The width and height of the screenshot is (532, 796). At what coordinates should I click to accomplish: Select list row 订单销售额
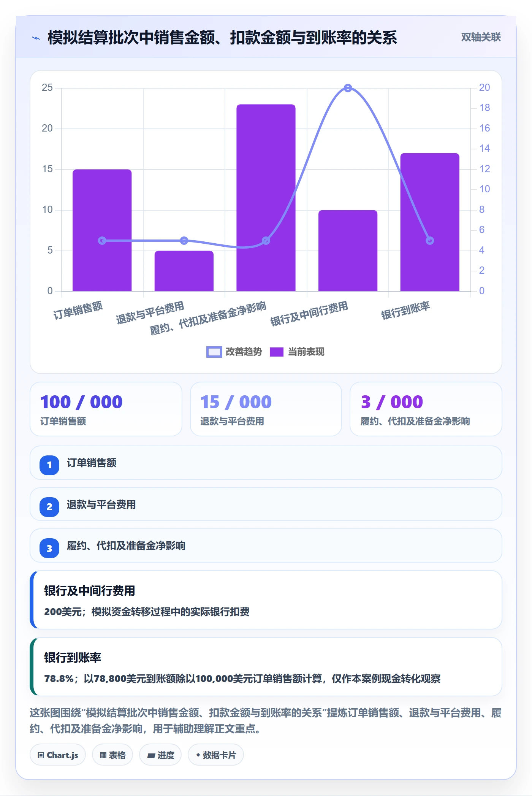point(266,463)
